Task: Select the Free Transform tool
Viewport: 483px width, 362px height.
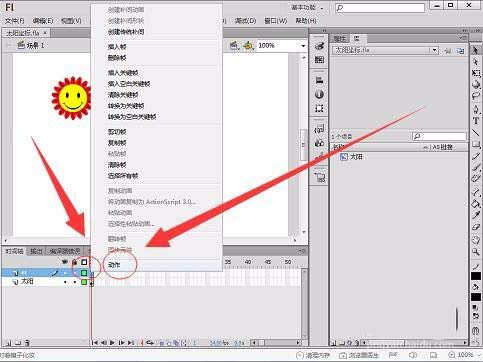Action: pyautogui.click(x=476, y=73)
